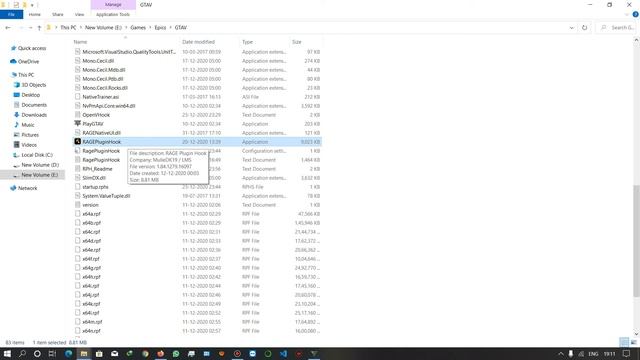
Task: Open the Application Tools ribbon tab
Action: pyautogui.click(x=113, y=14)
